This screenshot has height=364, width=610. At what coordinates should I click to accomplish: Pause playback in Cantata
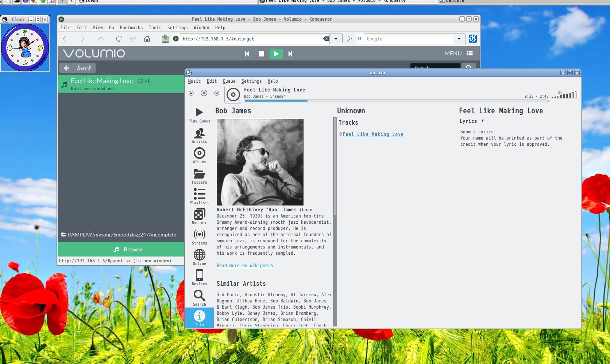pyautogui.click(x=204, y=93)
